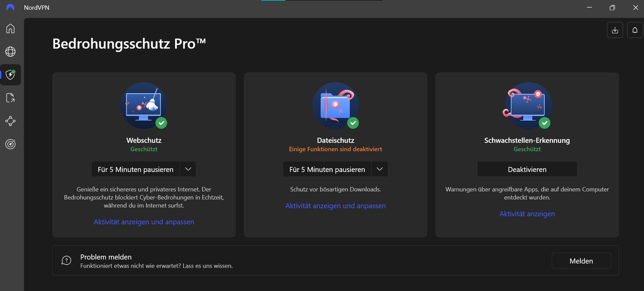Image resolution: width=644 pixels, height=291 pixels.
Task: Click the 'Webschutz' card title
Action: point(144,140)
